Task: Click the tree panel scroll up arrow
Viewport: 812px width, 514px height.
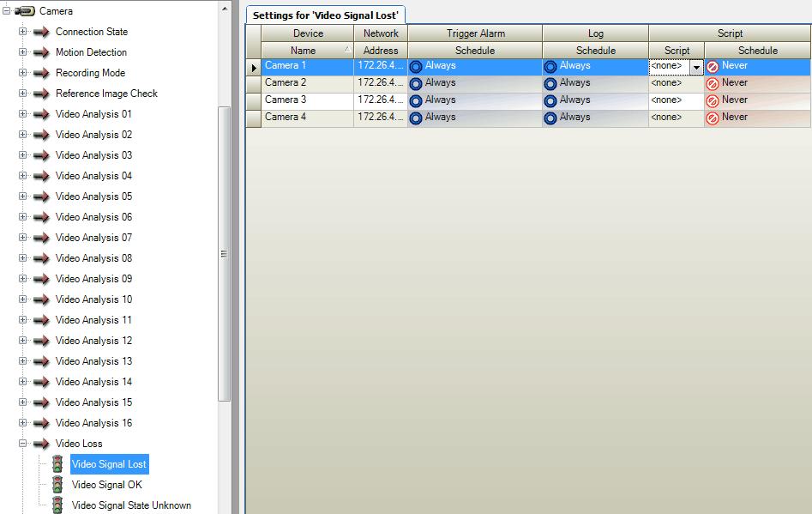Action: point(225,9)
